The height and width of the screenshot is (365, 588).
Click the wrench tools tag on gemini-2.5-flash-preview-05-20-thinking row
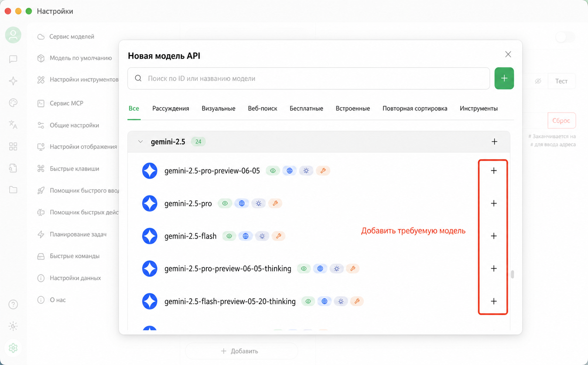(357, 301)
